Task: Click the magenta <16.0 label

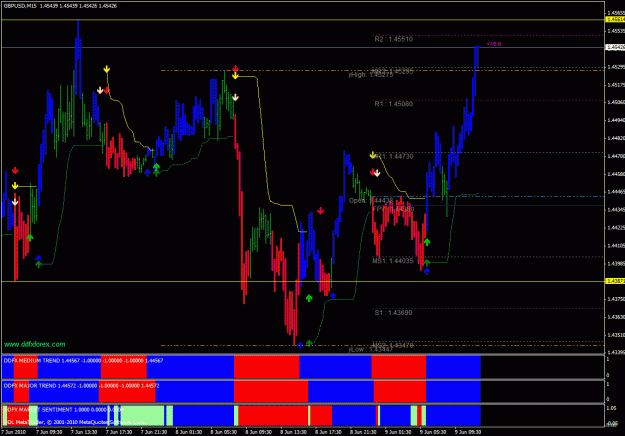Action: click(494, 44)
